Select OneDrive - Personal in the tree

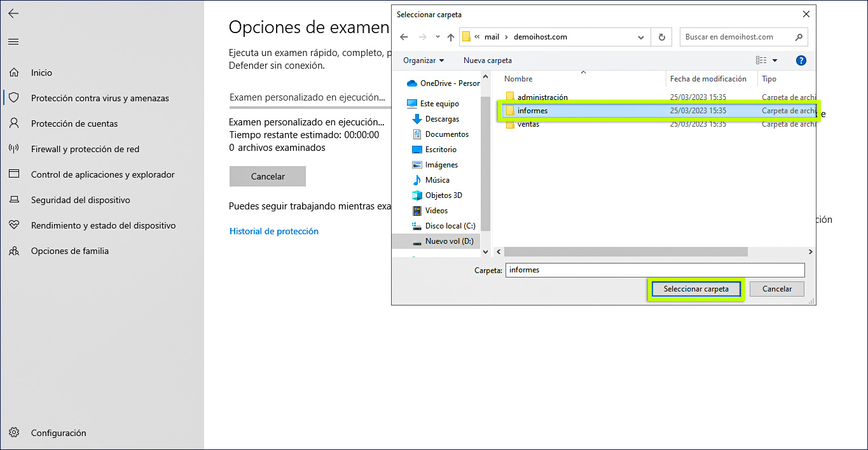click(442, 83)
